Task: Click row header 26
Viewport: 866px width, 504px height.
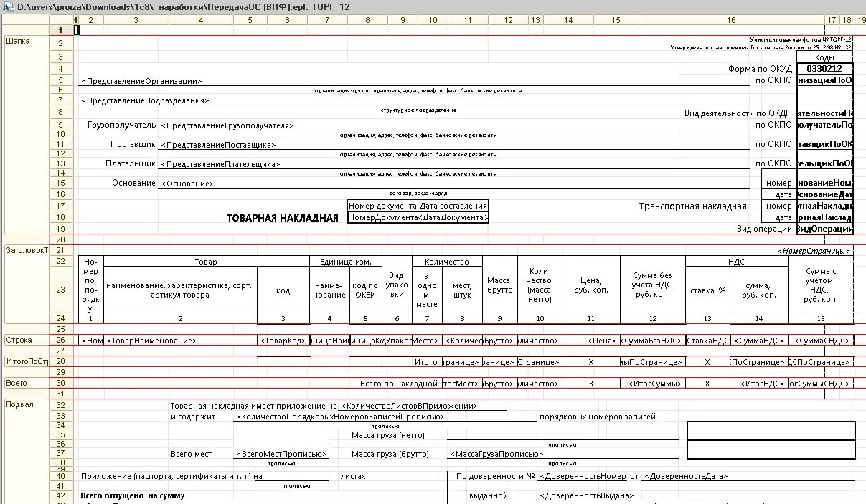Action: [x=61, y=340]
